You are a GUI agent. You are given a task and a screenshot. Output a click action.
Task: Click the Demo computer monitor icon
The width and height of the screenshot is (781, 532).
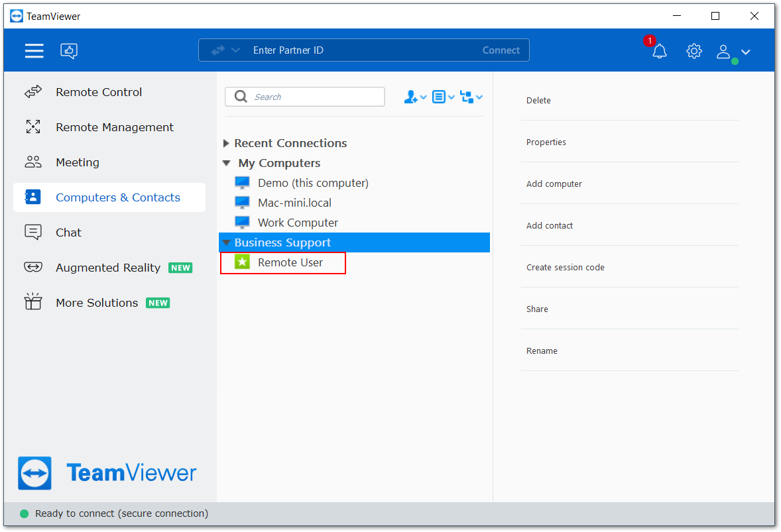click(x=242, y=183)
